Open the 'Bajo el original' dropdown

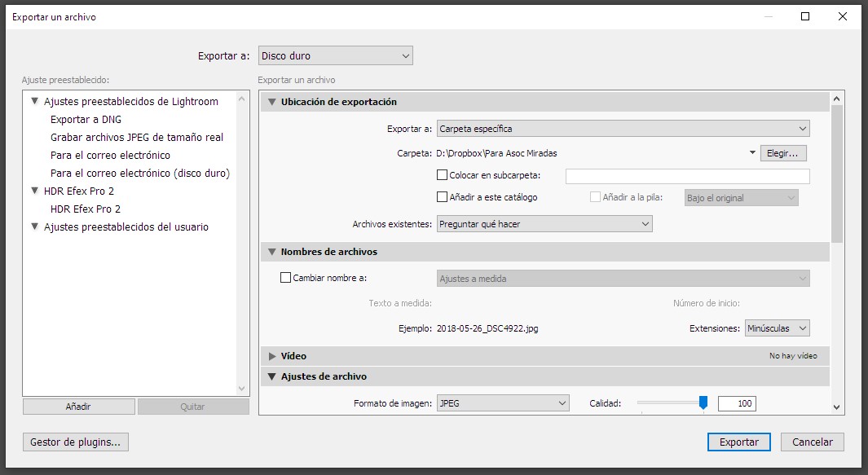click(x=741, y=198)
